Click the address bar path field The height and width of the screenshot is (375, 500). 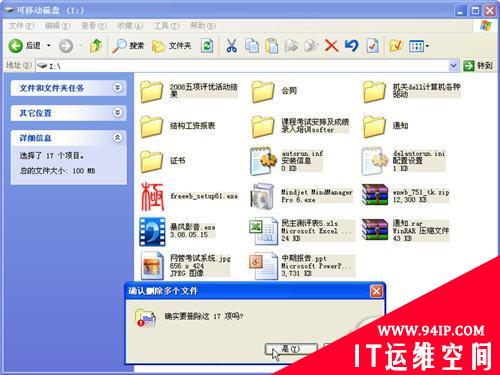[x=242, y=66]
